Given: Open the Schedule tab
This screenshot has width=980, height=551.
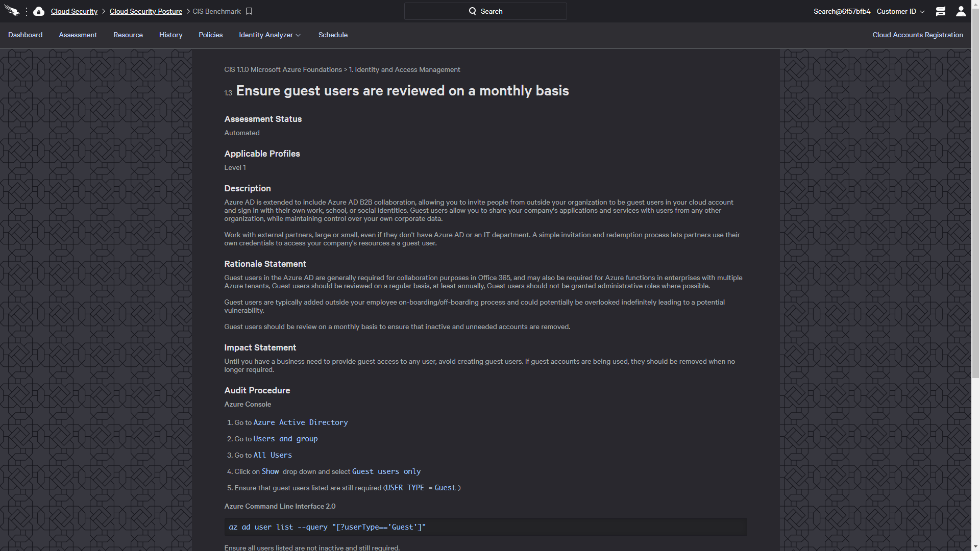Looking at the screenshot, I should 333,35.
